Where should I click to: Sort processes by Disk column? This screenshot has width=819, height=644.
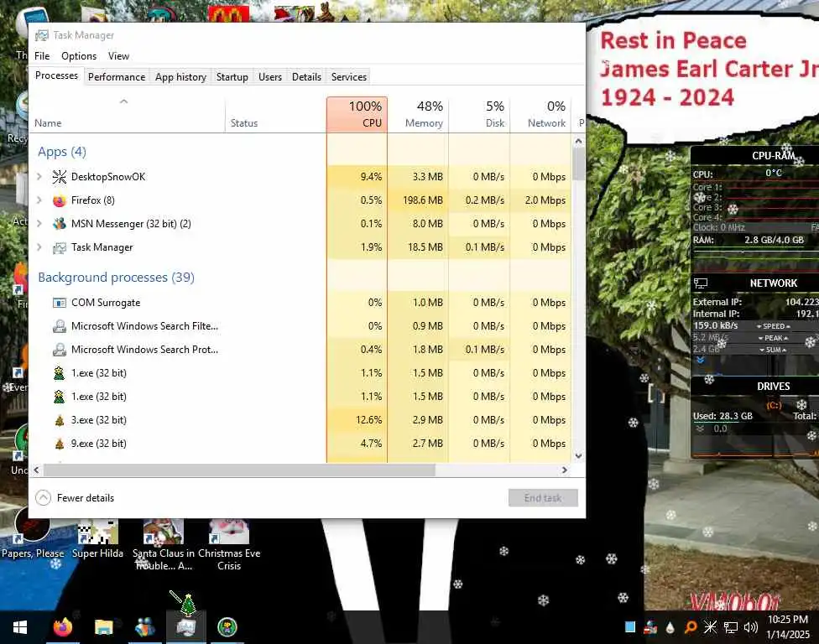point(479,114)
